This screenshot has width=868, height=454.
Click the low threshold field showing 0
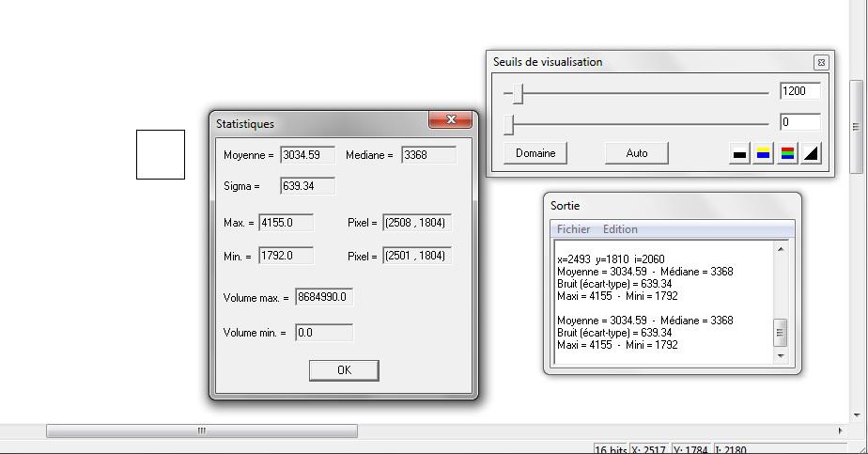(800, 122)
